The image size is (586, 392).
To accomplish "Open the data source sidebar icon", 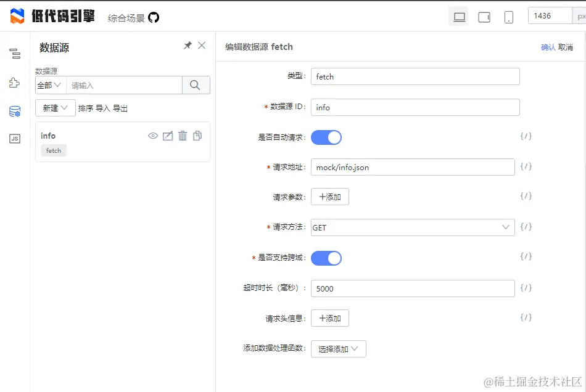I will (15, 111).
